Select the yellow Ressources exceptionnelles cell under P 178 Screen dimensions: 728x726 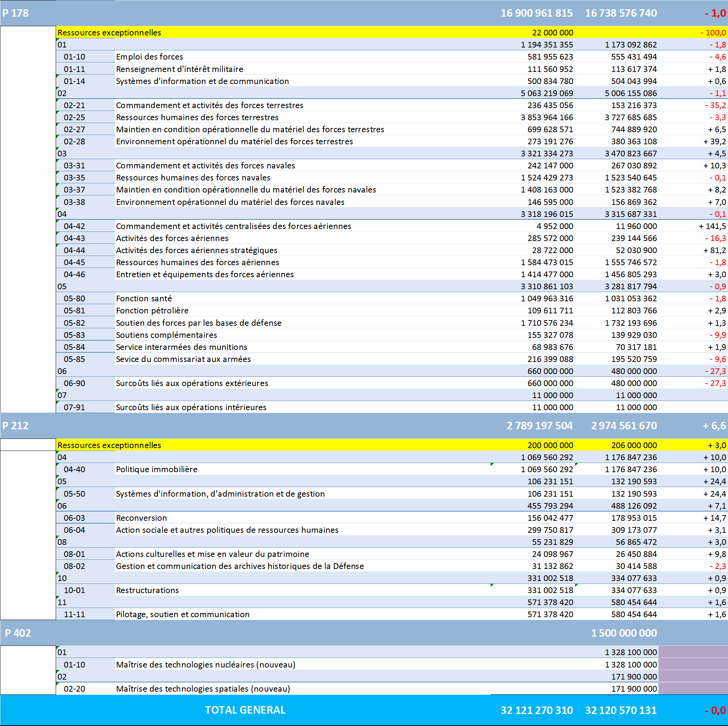point(109,33)
